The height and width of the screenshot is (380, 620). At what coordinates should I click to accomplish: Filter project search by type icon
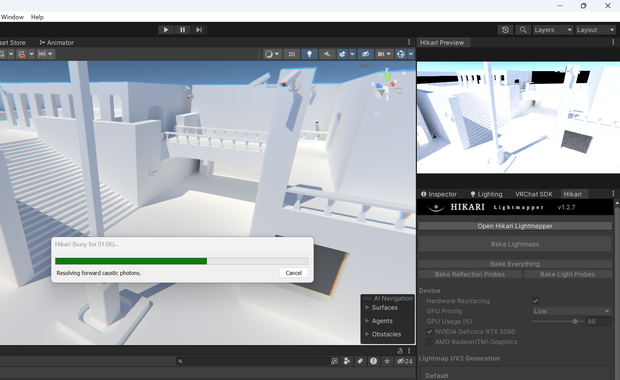(x=347, y=361)
